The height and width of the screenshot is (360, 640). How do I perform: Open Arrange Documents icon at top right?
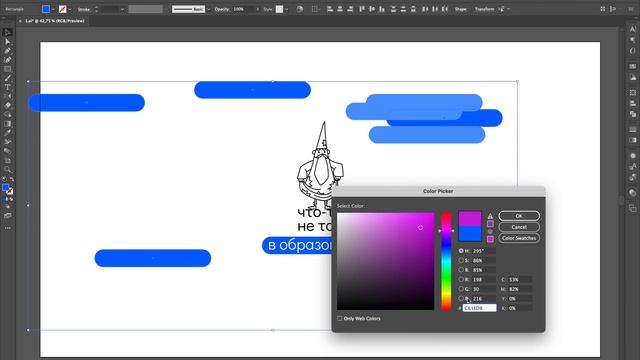click(x=603, y=9)
